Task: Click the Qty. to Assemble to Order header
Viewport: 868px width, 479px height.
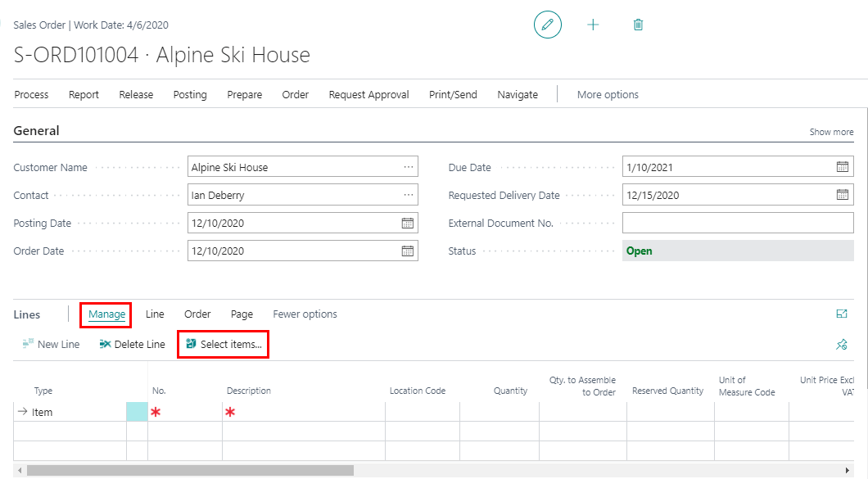Action: pyautogui.click(x=582, y=386)
